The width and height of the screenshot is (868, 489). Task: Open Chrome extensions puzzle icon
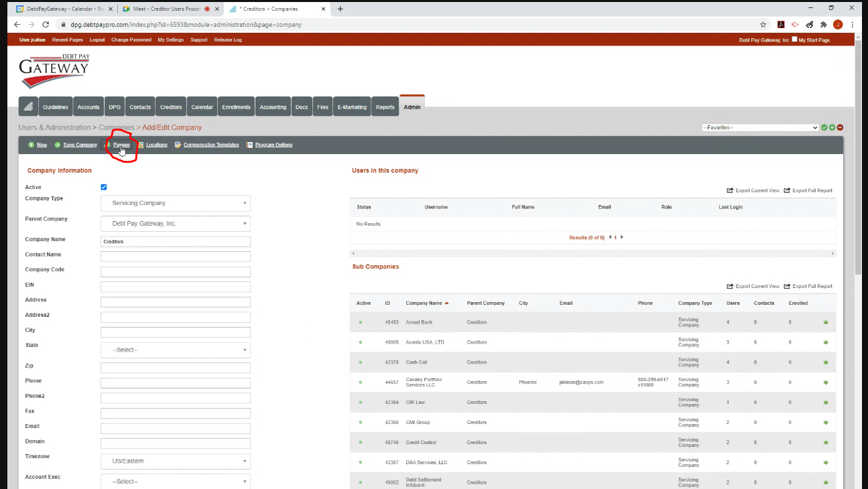pyautogui.click(x=824, y=24)
